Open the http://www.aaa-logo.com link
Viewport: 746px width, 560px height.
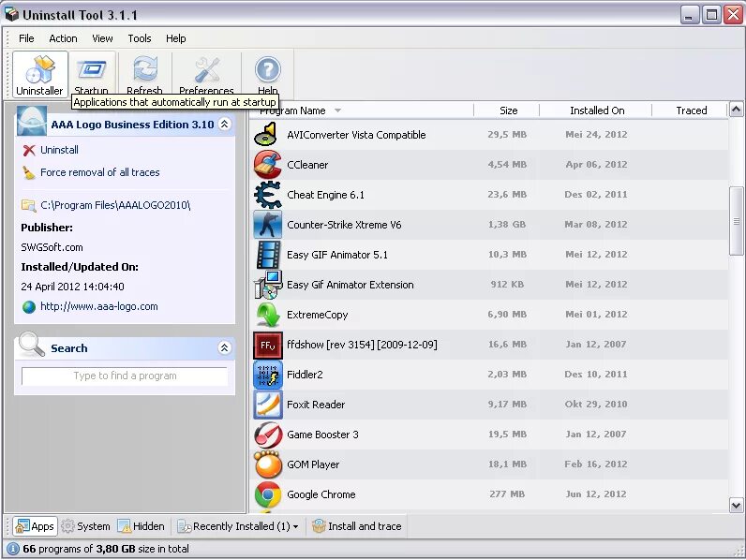point(99,306)
